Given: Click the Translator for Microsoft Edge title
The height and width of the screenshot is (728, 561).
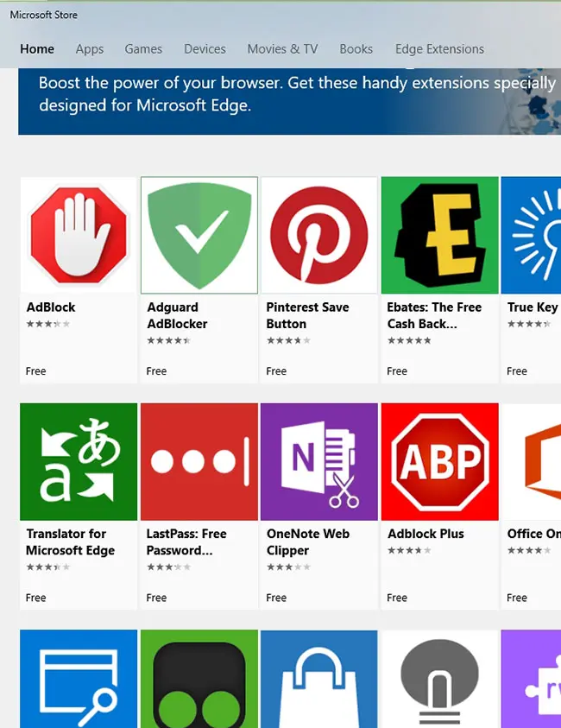Looking at the screenshot, I should click(x=70, y=542).
